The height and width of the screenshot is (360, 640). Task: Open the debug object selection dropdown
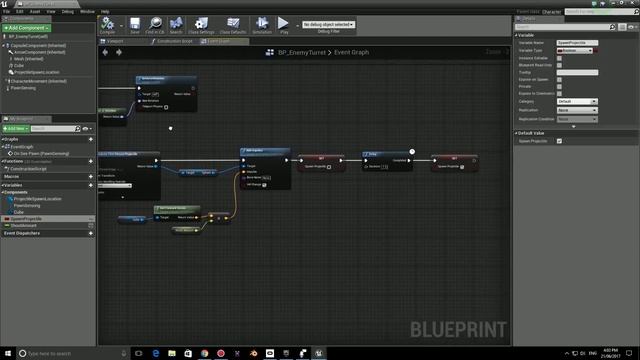pyautogui.click(x=329, y=24)
